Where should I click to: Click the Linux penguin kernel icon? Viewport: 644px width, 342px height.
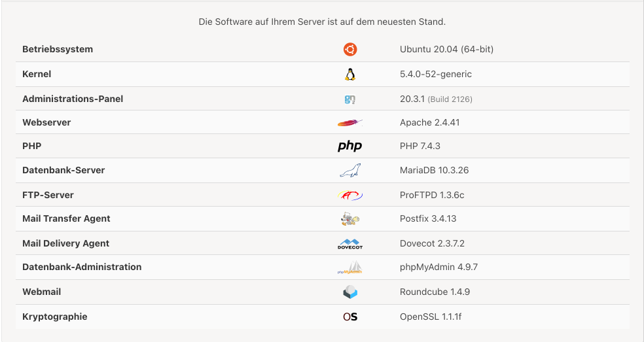pyautogui.click(x=350, y=75)
